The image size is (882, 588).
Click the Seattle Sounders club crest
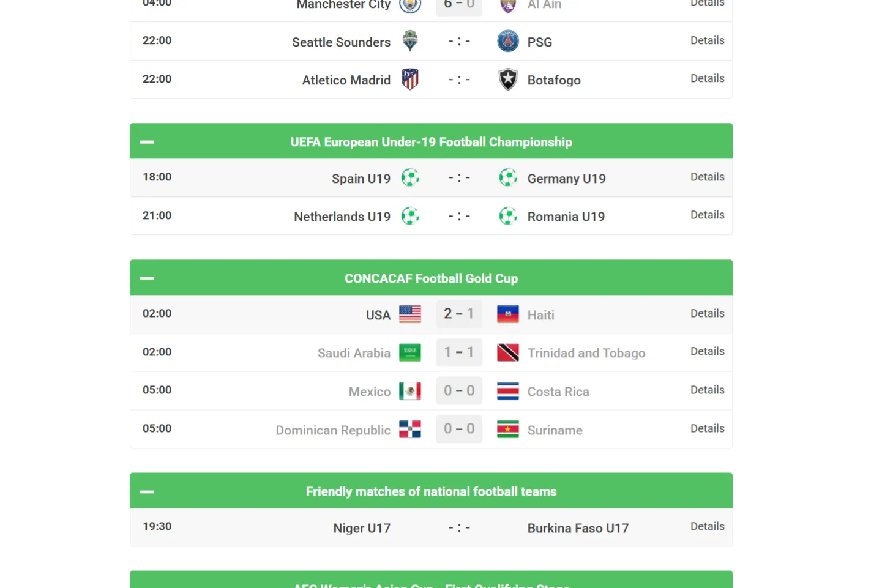(410, 41)
